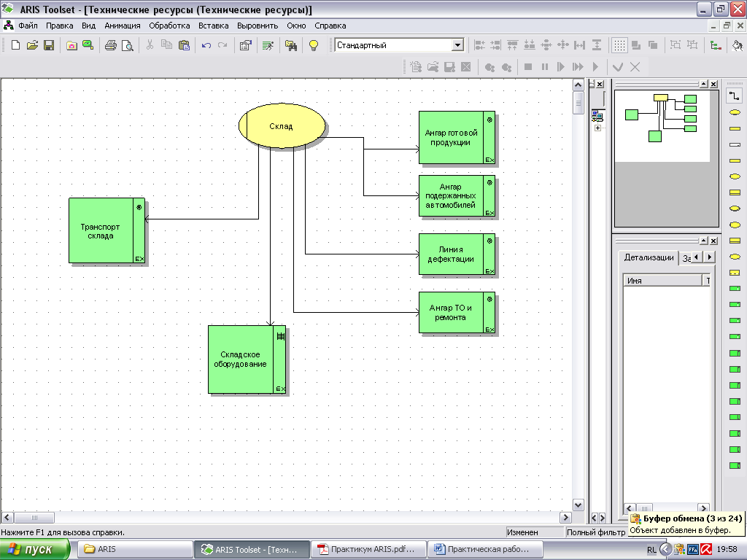Undo the last action with the blue arrow
Screen dimensions: 747x560
(x=206, y=45)
